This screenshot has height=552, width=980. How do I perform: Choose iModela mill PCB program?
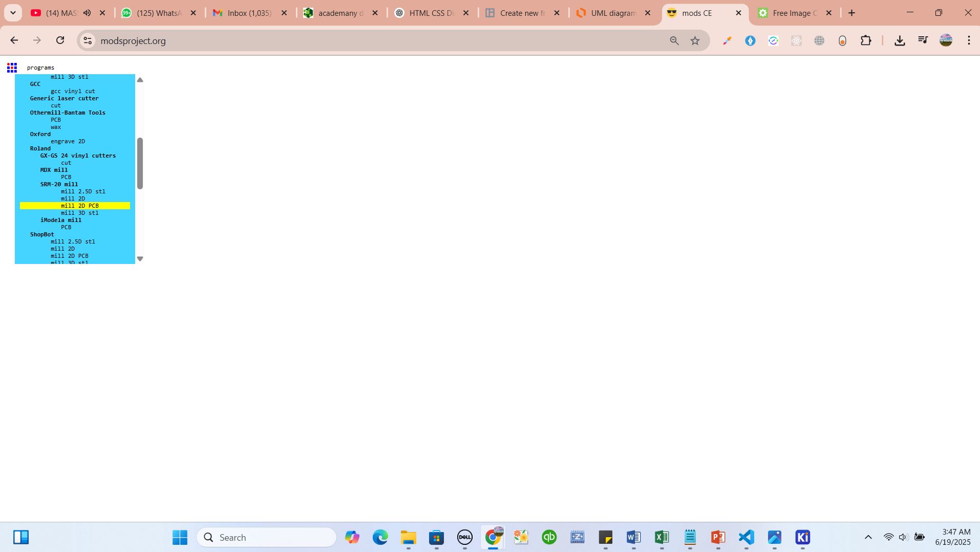pos(66,227)
